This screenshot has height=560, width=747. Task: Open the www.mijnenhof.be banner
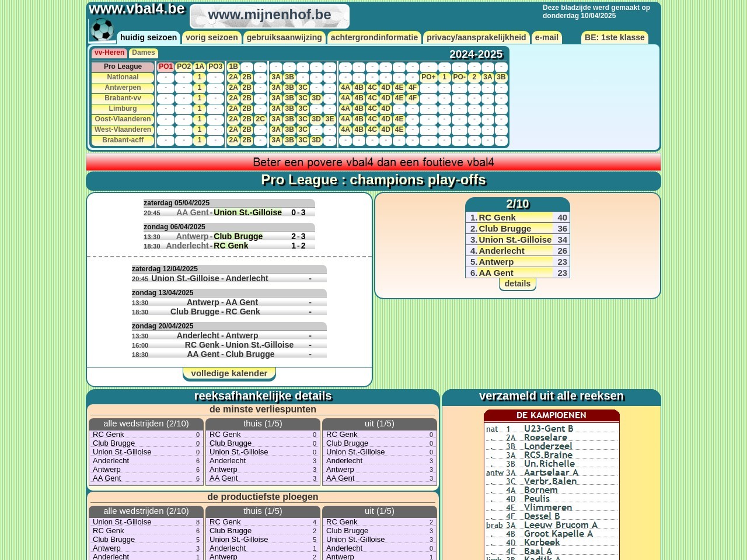pyautogui.click(x=270, y=16)
